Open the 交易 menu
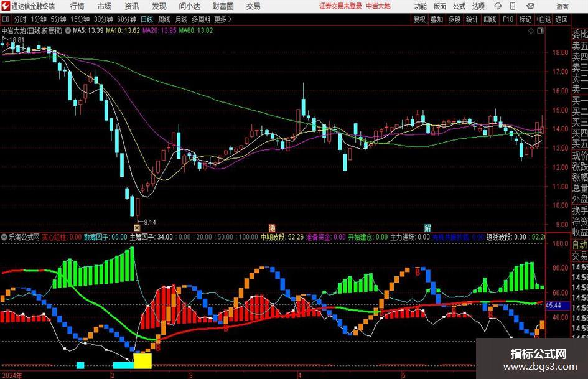The image size is (588, 379). click(253, 6)
